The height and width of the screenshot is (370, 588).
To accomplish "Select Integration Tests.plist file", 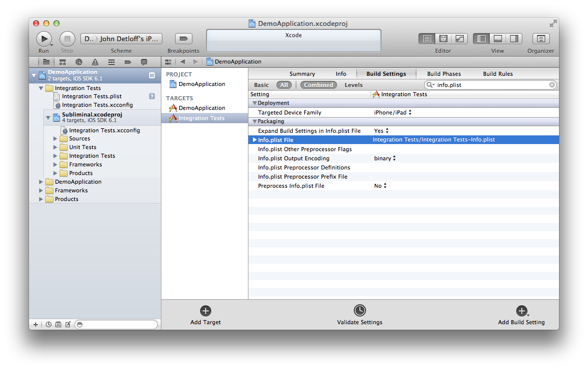I will tap(92, 96).
